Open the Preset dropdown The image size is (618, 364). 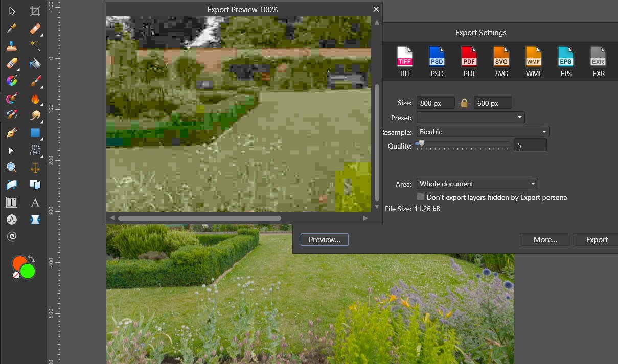471,117
